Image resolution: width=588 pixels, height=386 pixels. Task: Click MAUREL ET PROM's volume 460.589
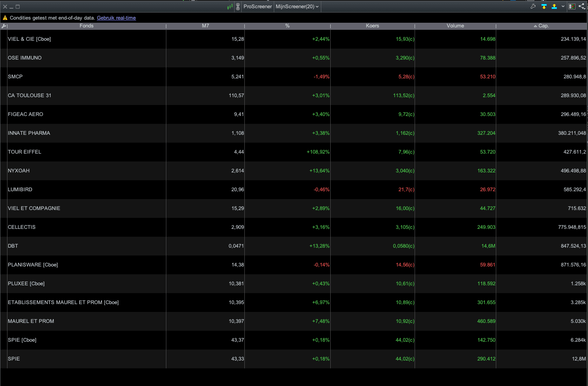pos(486,321)
